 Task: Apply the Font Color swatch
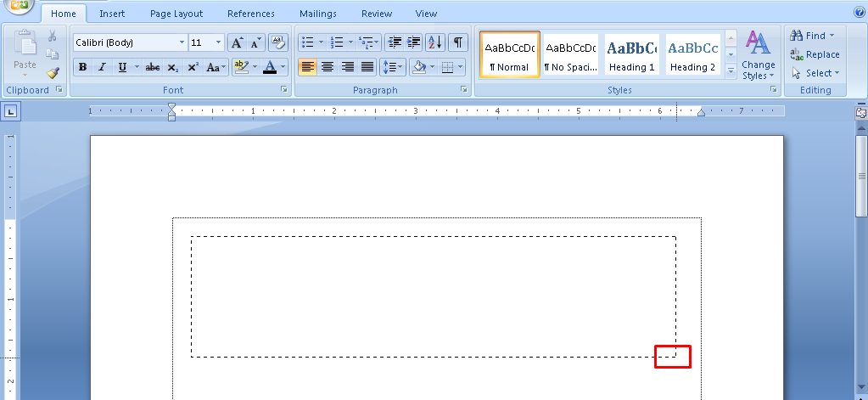[270, 68]
